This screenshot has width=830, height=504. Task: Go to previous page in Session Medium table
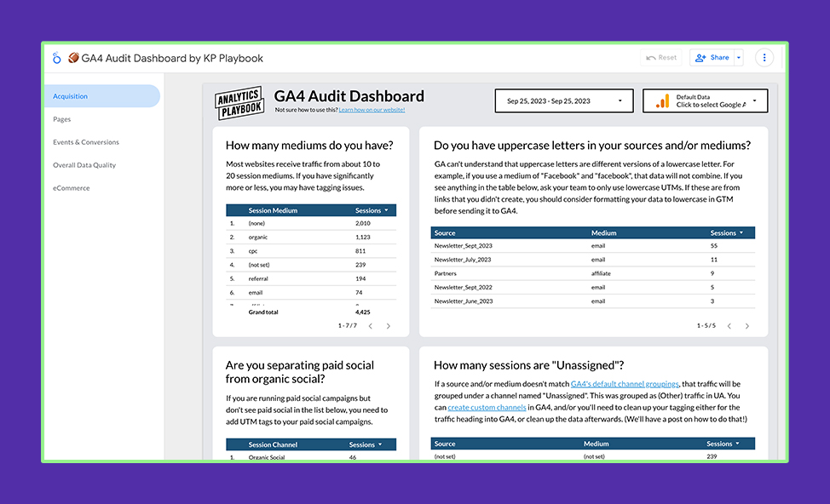[x=370, y=326]
